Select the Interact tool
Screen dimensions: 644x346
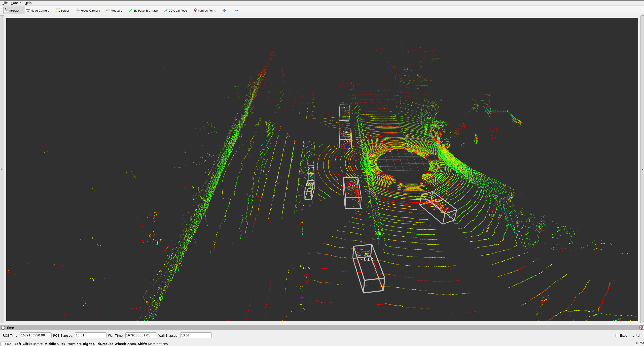coord(12,11)
